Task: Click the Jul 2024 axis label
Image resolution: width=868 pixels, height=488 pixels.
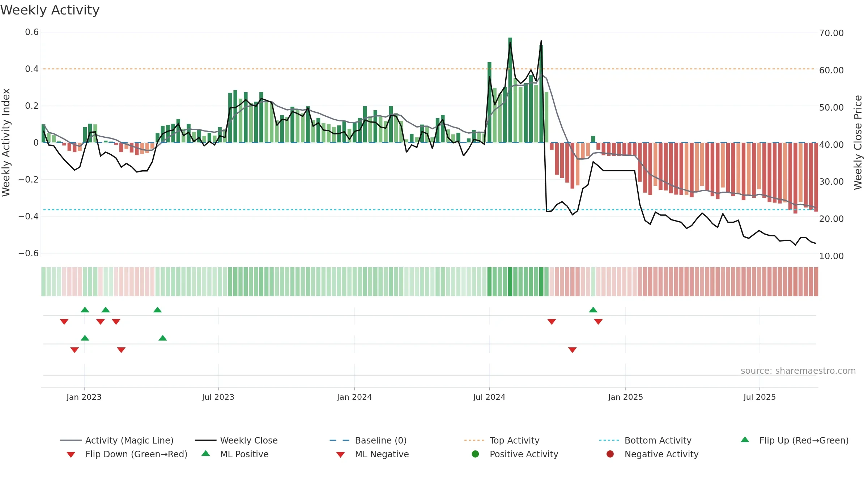Action: pyautogui.click(x=489, y=397)
